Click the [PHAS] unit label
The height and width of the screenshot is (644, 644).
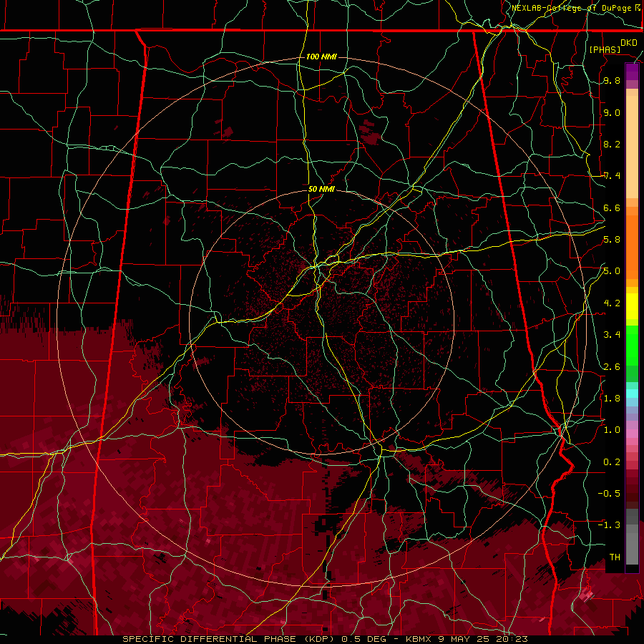tap(605, 49)
